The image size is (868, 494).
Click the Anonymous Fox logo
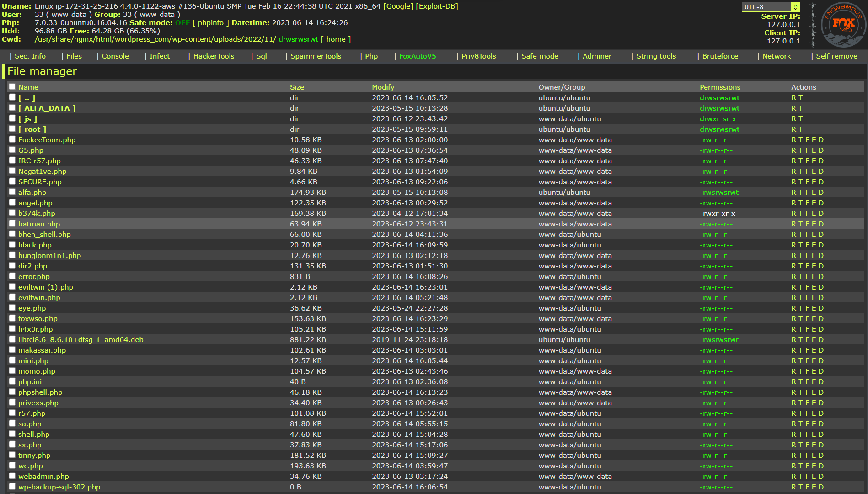tap(844, 25)
